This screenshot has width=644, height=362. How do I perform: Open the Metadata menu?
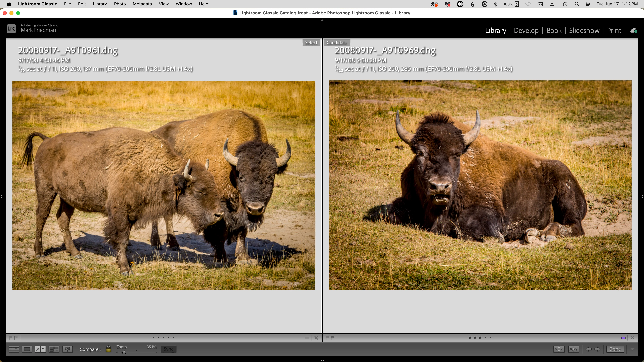[x=142, y=4]
